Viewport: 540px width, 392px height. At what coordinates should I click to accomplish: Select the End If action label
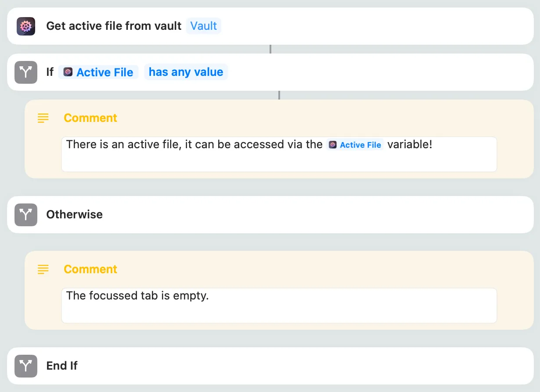62,366
